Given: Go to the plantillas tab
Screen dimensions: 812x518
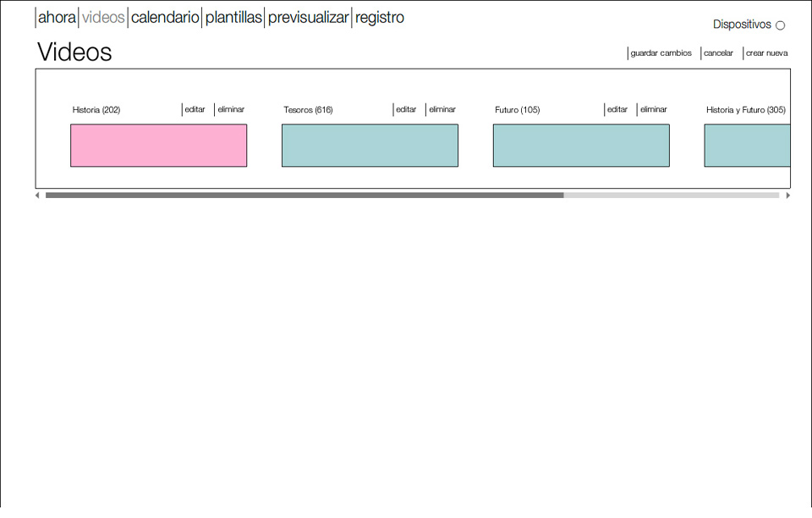Looking at the screenshot, I should tap(233, 18).
